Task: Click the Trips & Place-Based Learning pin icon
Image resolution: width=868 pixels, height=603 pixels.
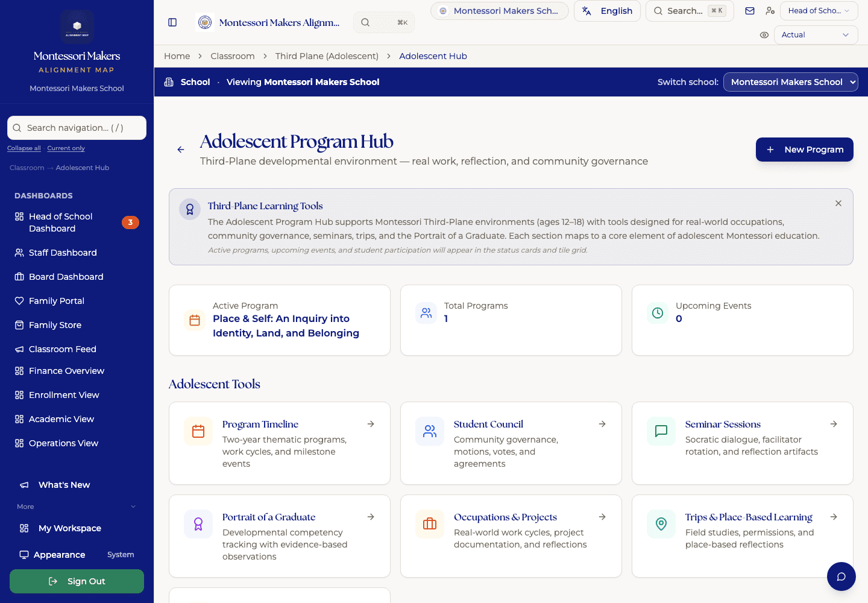Action: coord(661,524)
